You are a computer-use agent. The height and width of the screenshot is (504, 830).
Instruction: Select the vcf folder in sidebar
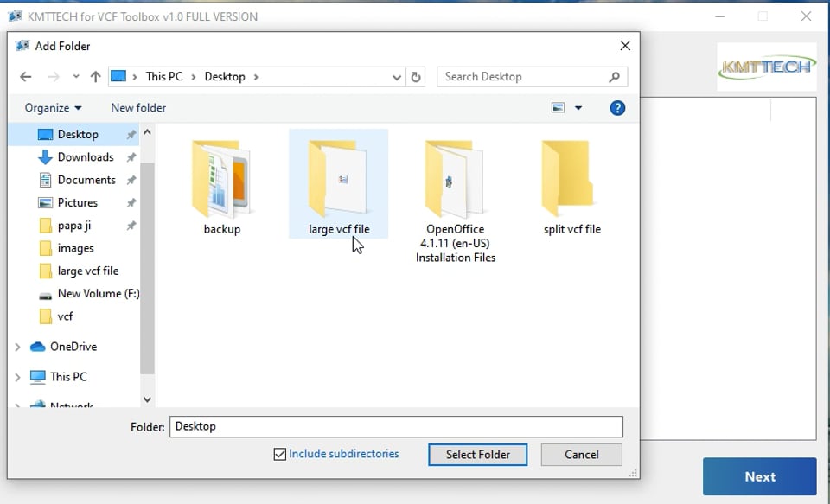coord(65,316)
